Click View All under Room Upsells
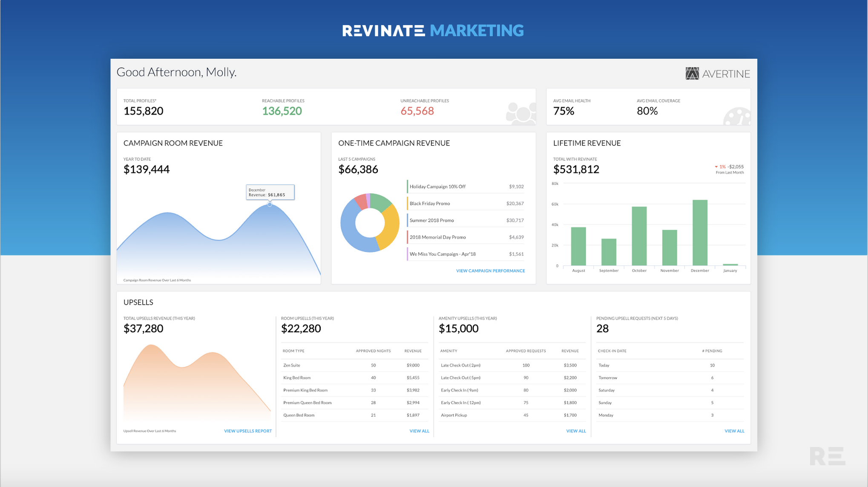 coord(419,431)
